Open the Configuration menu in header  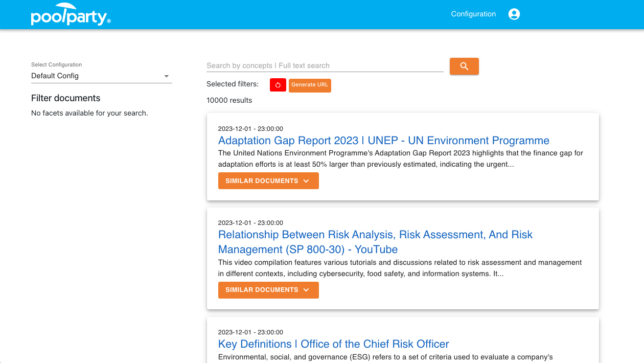pyautogui.click(x=473, y=14)
